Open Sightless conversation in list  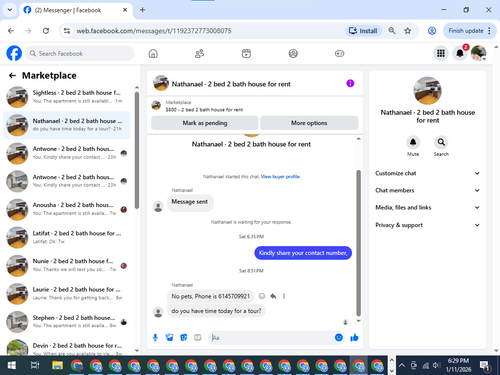tap(67, 97)
